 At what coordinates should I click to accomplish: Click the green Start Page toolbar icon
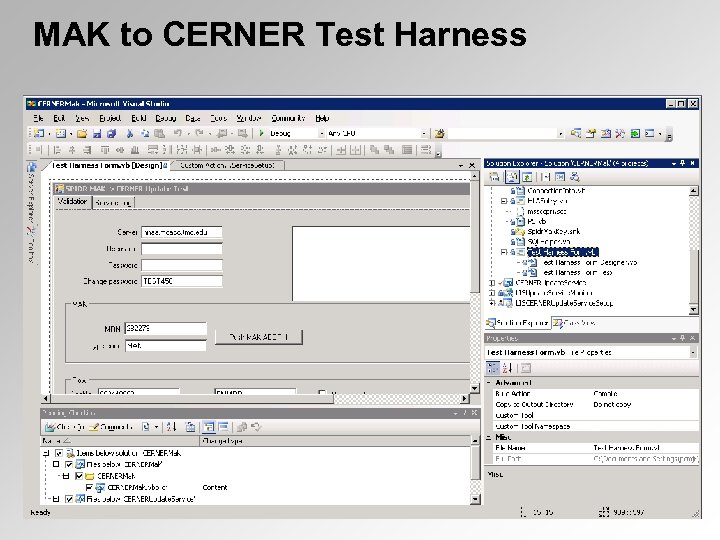tap(635, 134)
